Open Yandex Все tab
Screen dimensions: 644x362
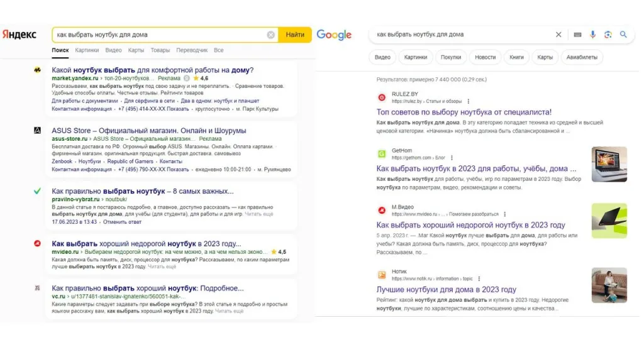click(218, 50)
